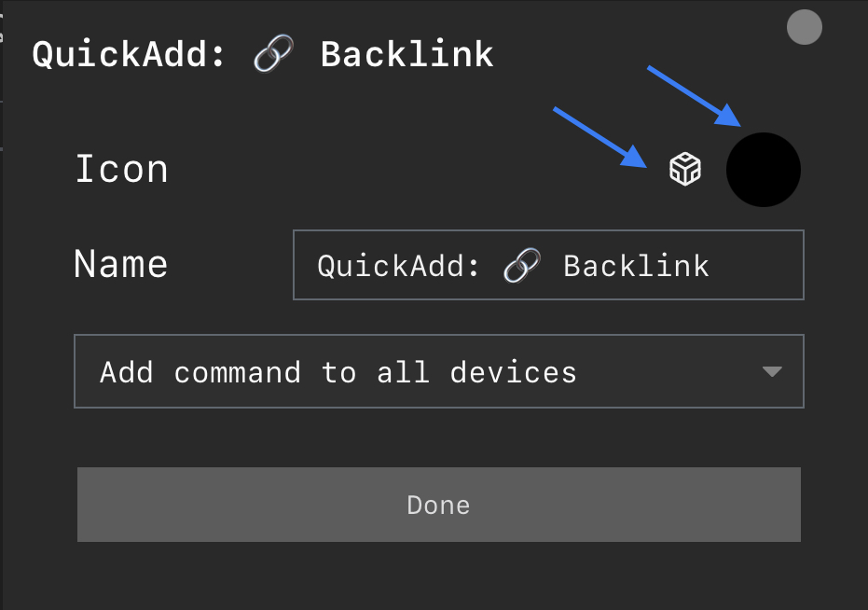Screen dimensions: 868x610
Task: Click the black circle beside the cube icon
Action: [763, 170]
